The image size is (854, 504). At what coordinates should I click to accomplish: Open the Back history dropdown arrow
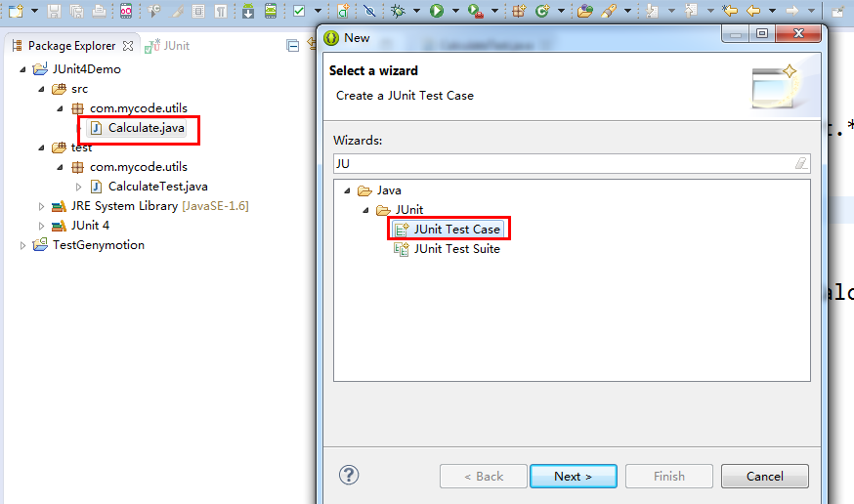(x=772, y=11)
